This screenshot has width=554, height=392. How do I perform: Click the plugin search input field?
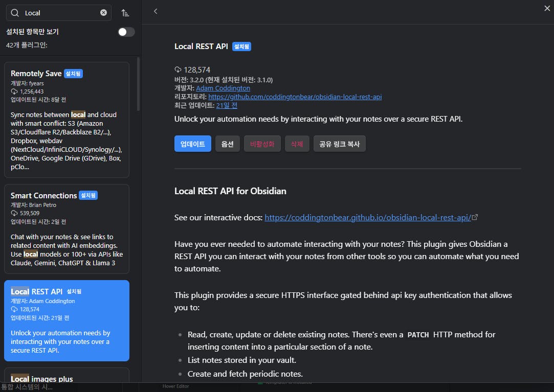(59, 13)
